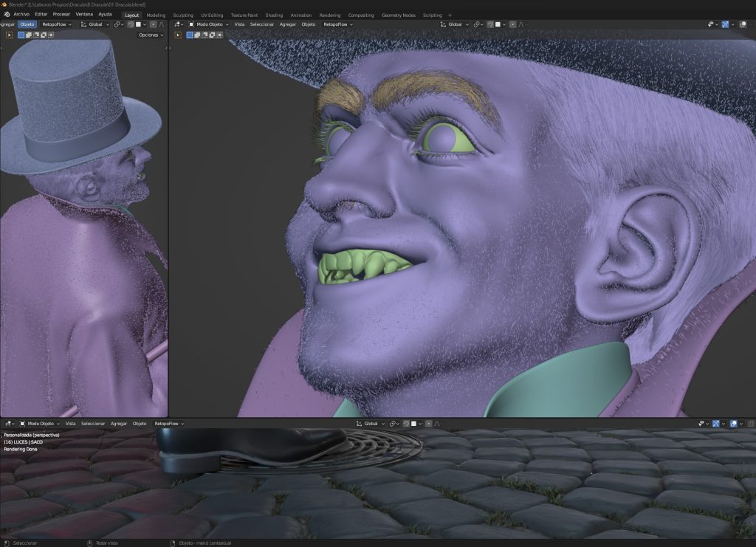The height and width of the screenshot is (547, 756).
Task: Click the Blender logo icon
Action: pos(7,15)
